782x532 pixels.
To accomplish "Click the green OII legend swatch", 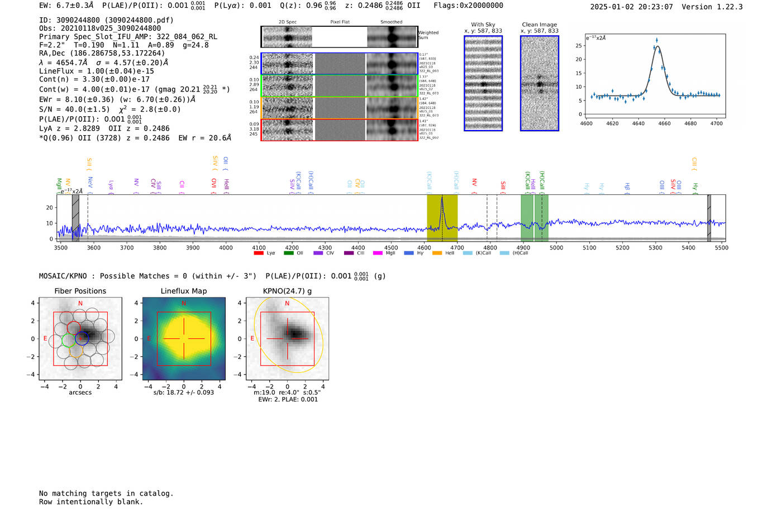I will [x=289, y=253].
